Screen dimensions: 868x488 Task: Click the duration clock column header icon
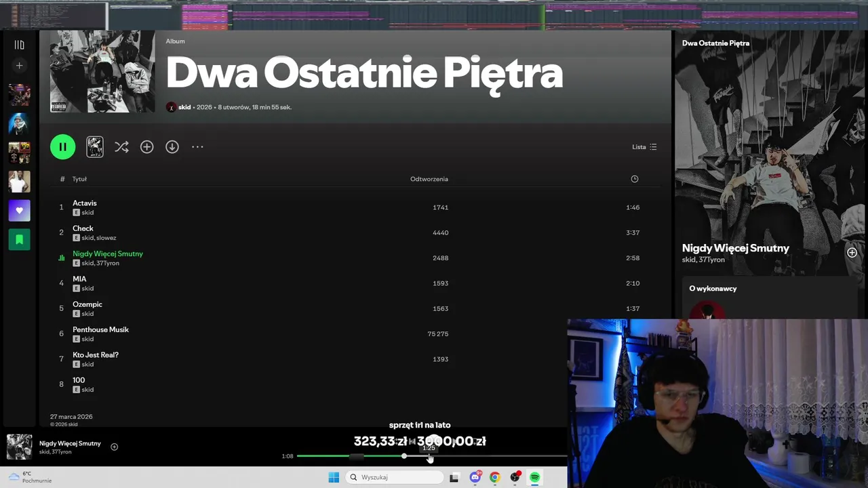pos(635,179)
